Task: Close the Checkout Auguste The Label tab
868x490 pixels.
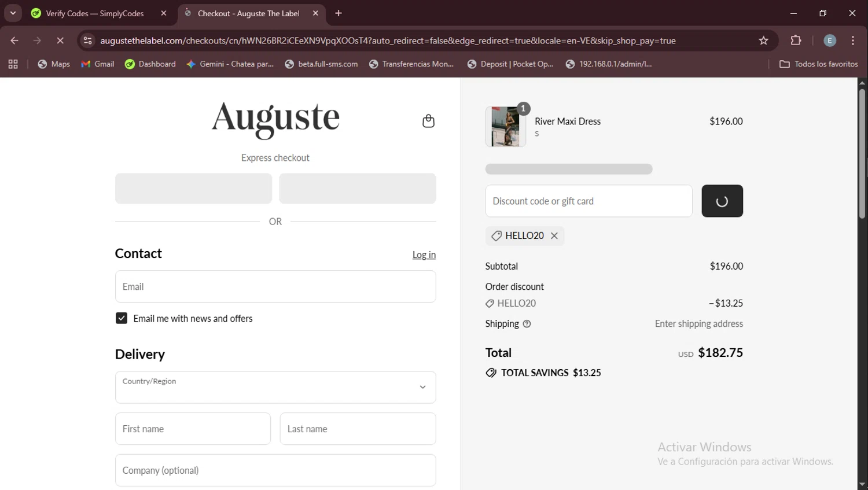Action: coord(315,13)
